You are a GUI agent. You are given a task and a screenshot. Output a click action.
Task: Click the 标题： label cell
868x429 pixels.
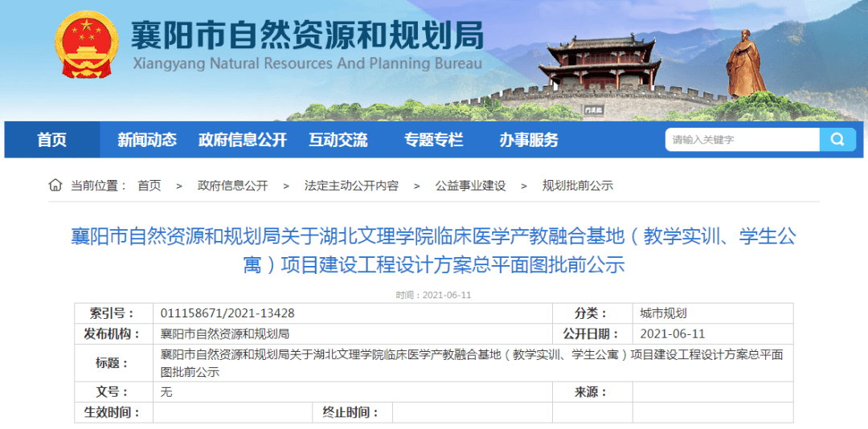click(114, 363)
